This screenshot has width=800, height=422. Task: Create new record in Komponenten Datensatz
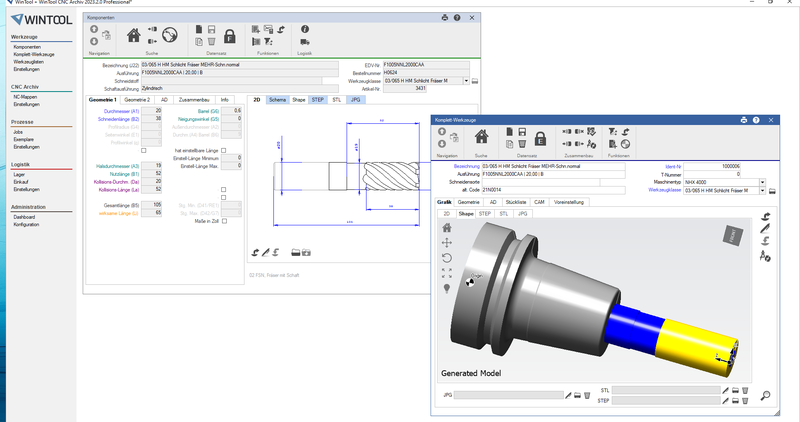(199, 30)
